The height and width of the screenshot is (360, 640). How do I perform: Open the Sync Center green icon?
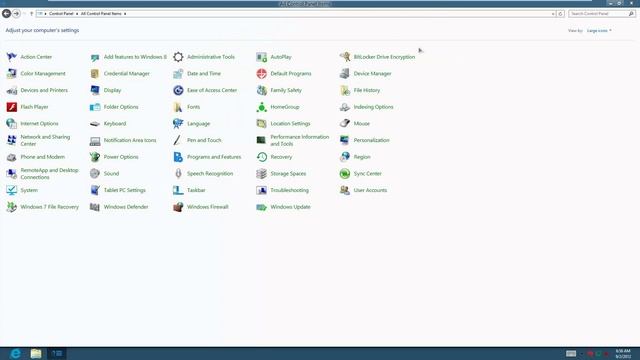[344, 173]
